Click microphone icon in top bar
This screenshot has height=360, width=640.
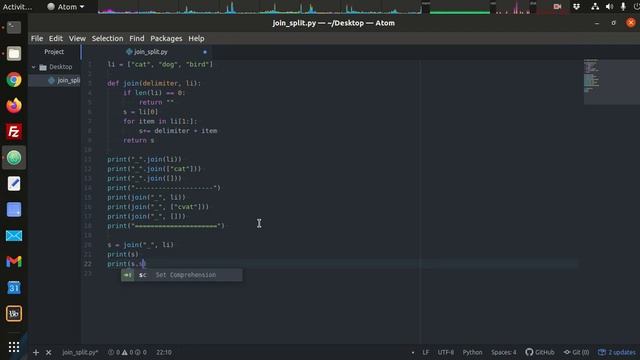623,7
